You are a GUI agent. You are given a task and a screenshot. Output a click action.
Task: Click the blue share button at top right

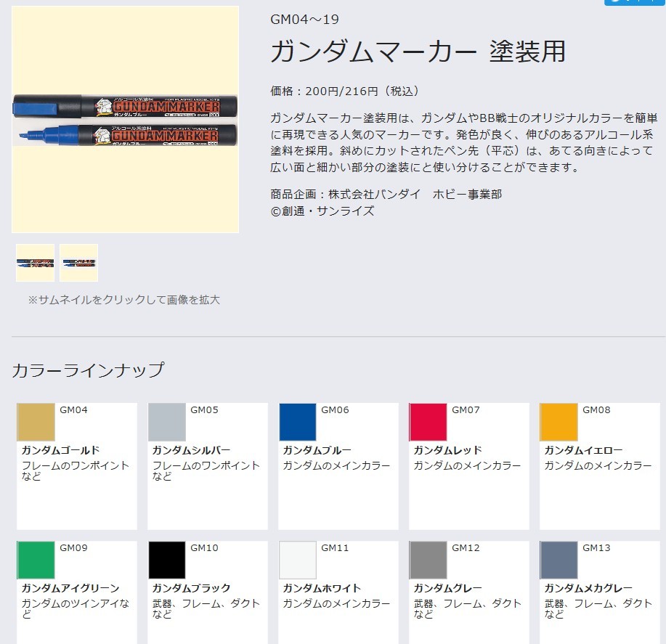tap(635, 2)
